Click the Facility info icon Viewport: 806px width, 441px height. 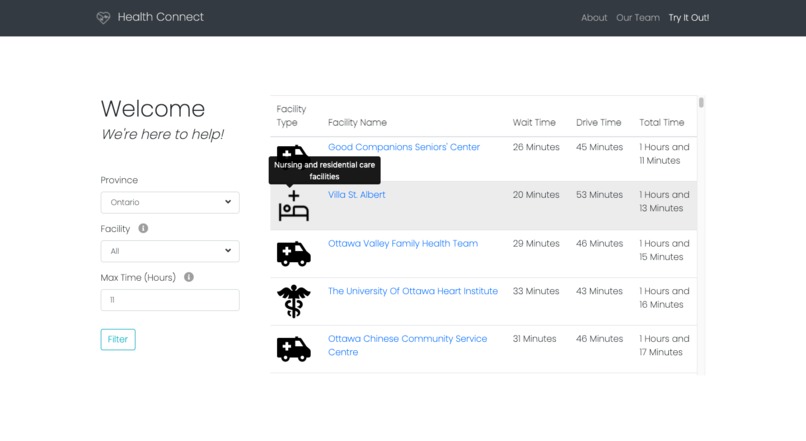pyautogui.click(x=143, y=228)
